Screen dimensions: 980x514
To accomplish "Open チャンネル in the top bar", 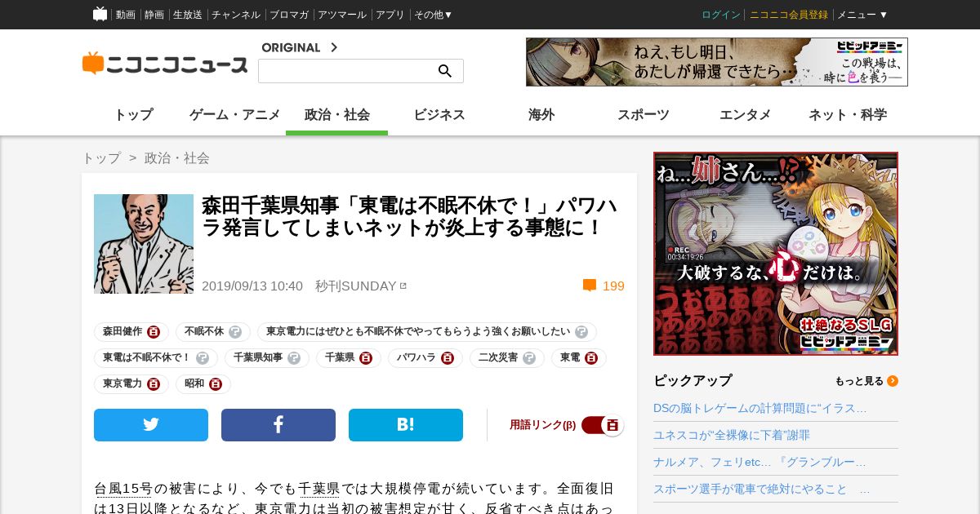I will pyautogui.click(x=236, y=15).
